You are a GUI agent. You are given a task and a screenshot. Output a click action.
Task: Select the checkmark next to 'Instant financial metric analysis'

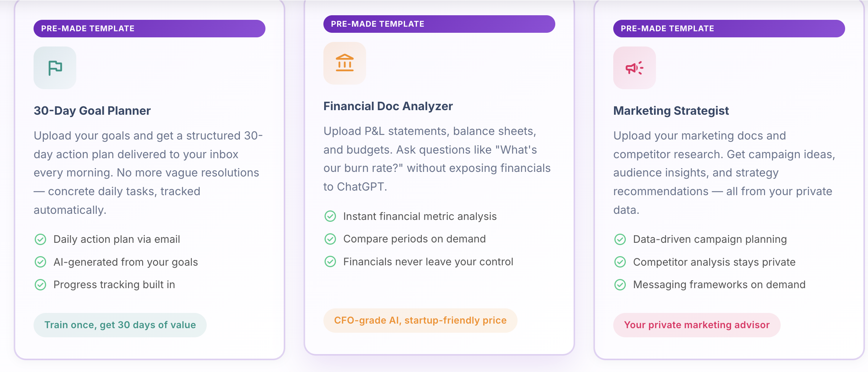click(330, 216)
